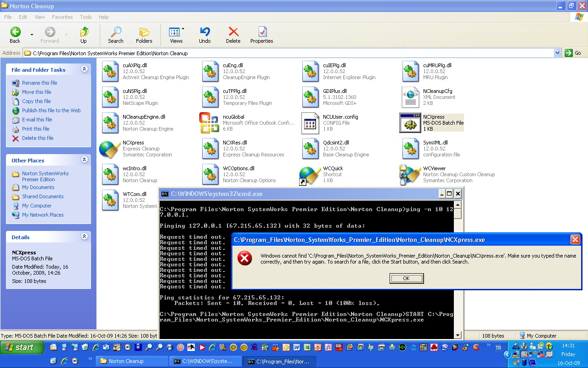Collapse the Other Places panel
588x368 pixels.
[x=84, y=160]
